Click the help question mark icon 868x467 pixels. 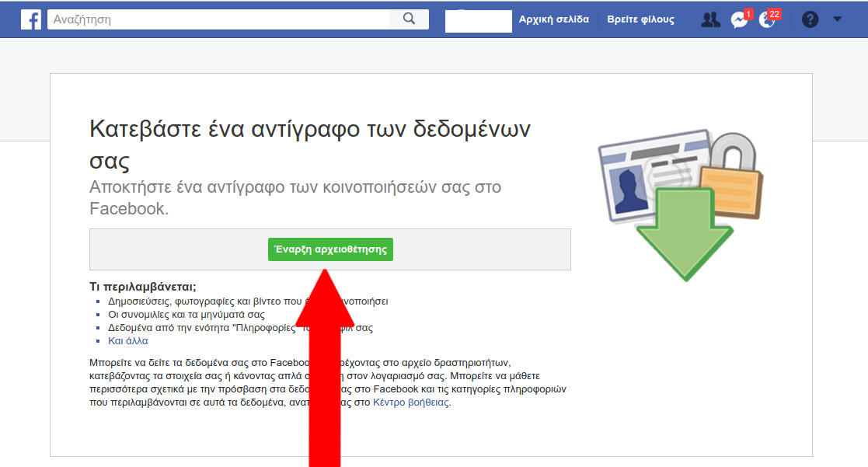tap(810, 20)
